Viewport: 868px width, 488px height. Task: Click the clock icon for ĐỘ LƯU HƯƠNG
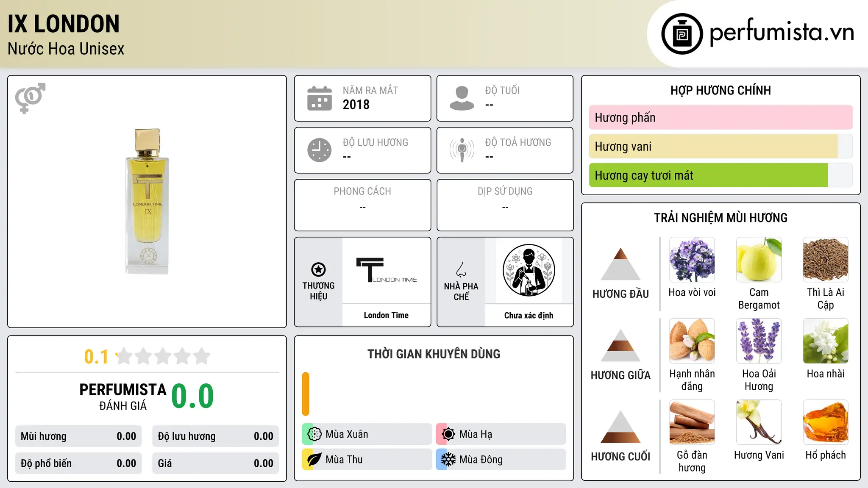click(x=320, y=150)
